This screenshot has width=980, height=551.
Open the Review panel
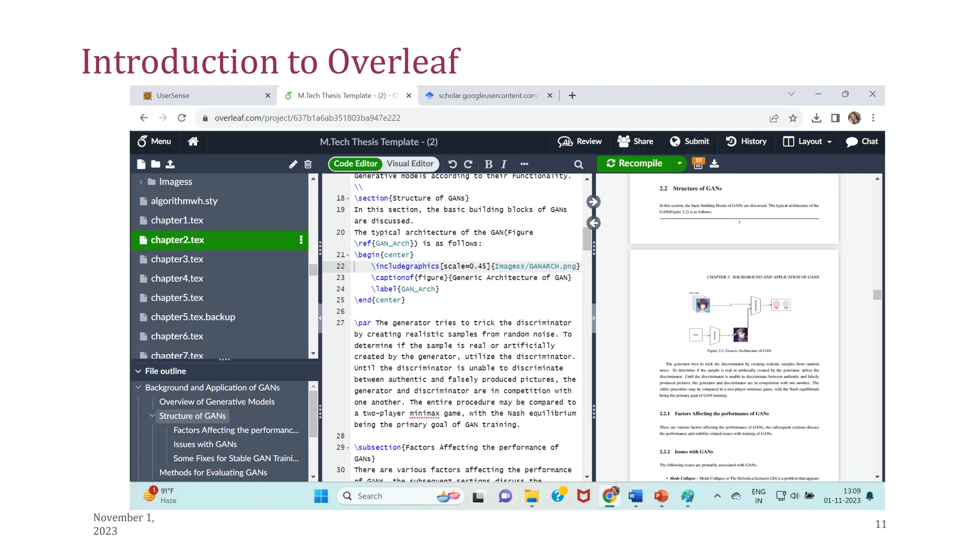[x=579, y=142]
